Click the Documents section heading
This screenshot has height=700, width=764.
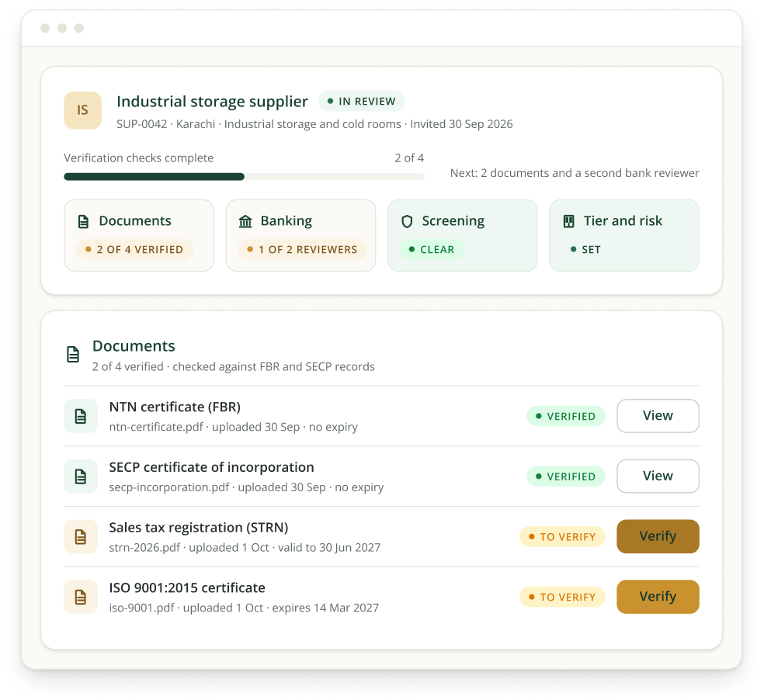pos(134,346)
